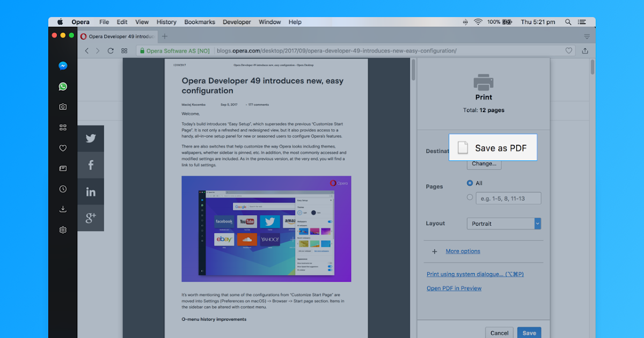
Task: Click the Save button
Action: point(529,333)
